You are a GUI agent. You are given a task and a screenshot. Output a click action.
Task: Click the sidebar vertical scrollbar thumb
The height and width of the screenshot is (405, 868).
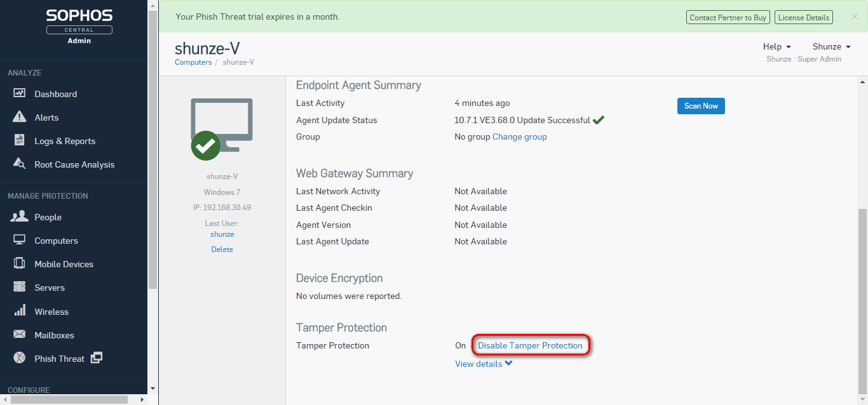point(153,149)
